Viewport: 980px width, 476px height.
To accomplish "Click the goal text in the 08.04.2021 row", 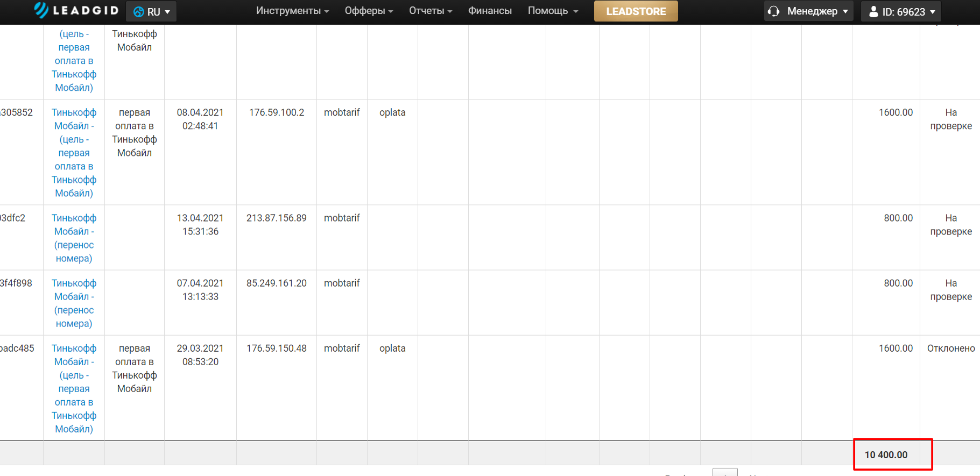I will coord(135,132).
